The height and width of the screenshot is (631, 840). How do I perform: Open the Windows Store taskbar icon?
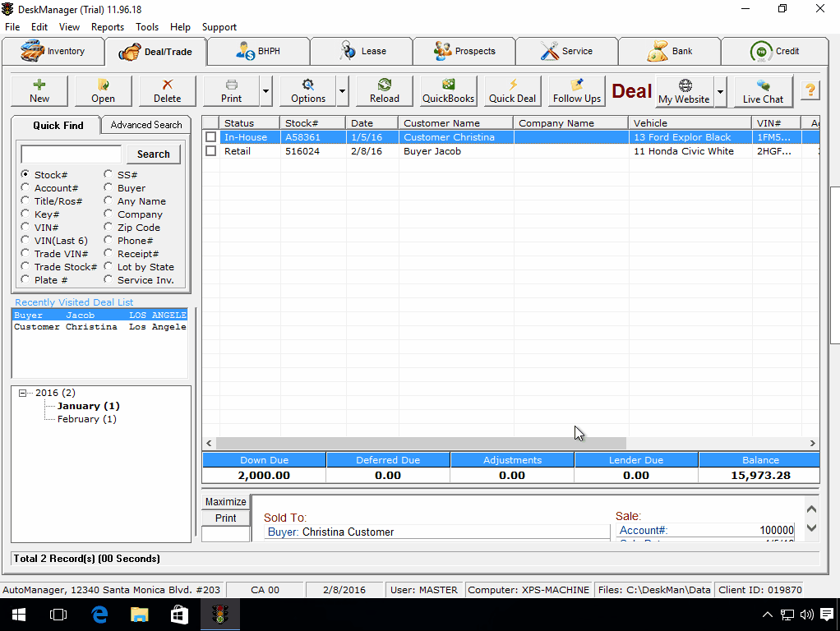[179, 615]
